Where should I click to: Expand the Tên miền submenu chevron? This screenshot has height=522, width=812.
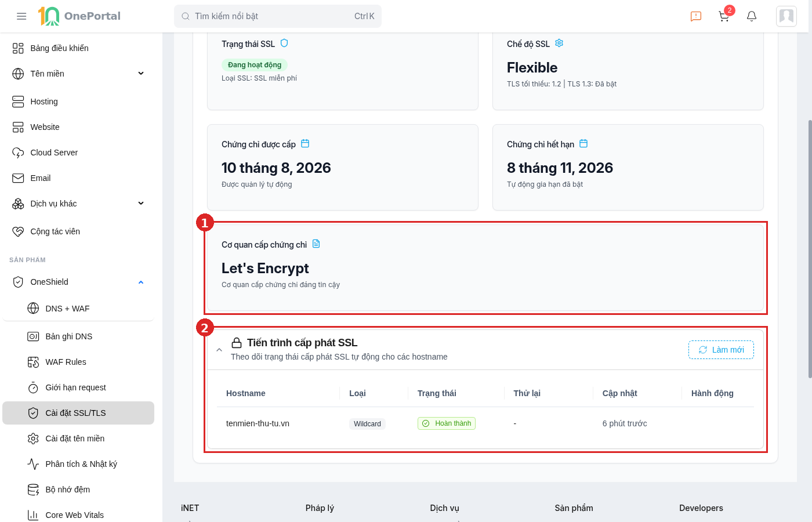click(141, 74)
